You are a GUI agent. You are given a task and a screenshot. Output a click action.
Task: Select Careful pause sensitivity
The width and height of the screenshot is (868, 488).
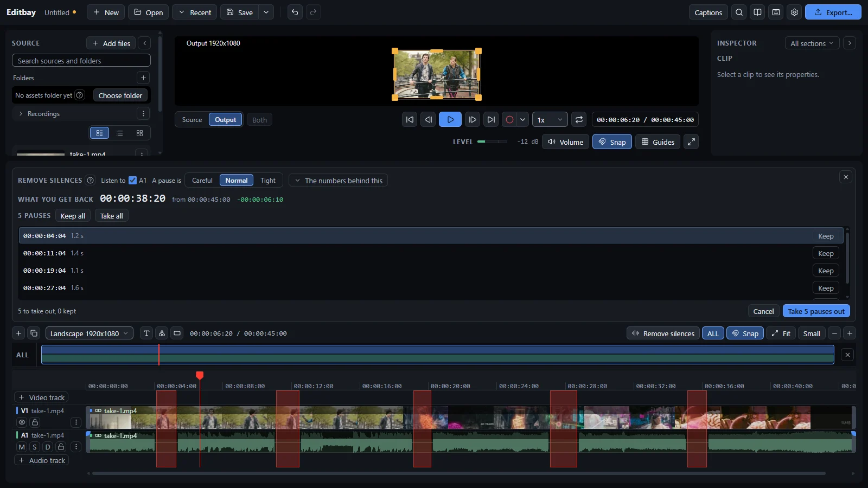pyautogui.click(x=202, y=181)
